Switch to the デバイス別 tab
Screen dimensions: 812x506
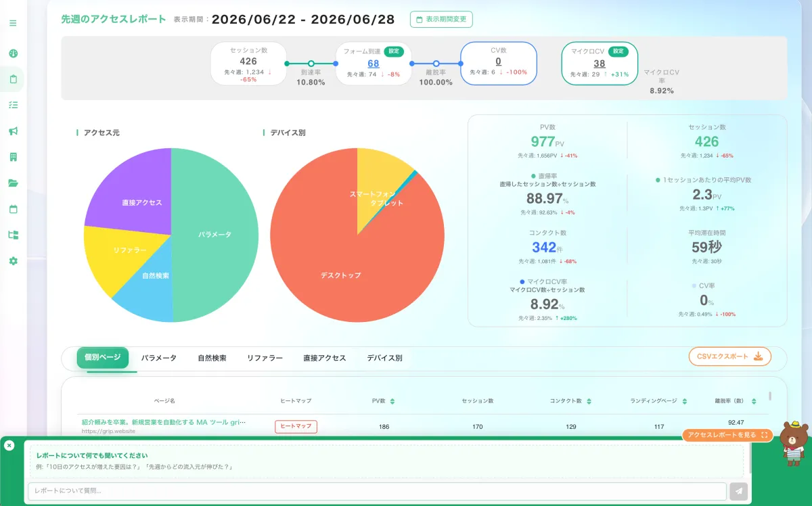[384, 358]
